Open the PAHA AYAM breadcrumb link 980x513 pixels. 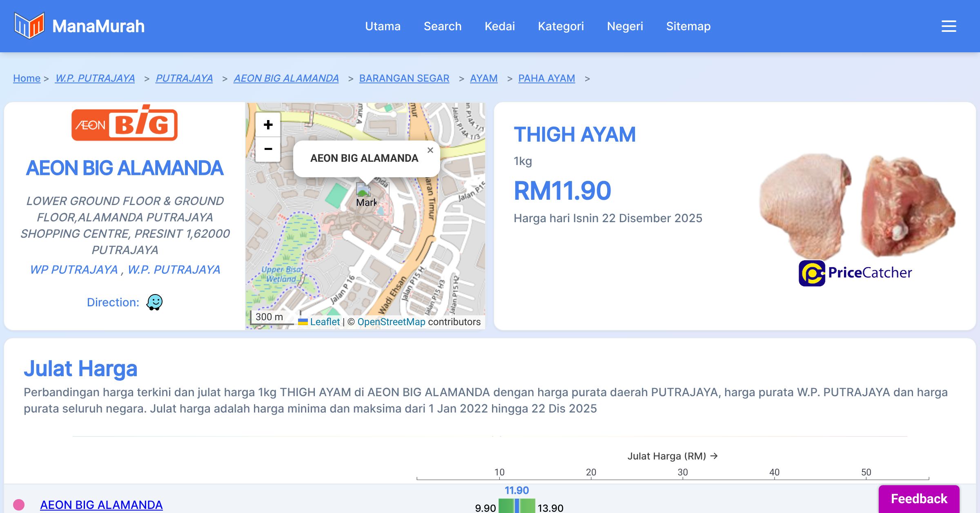(x=546, y=78)
